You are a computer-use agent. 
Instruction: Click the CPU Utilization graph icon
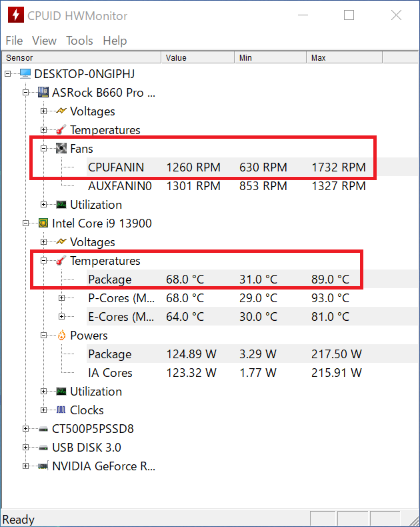[x=61, y=391]
